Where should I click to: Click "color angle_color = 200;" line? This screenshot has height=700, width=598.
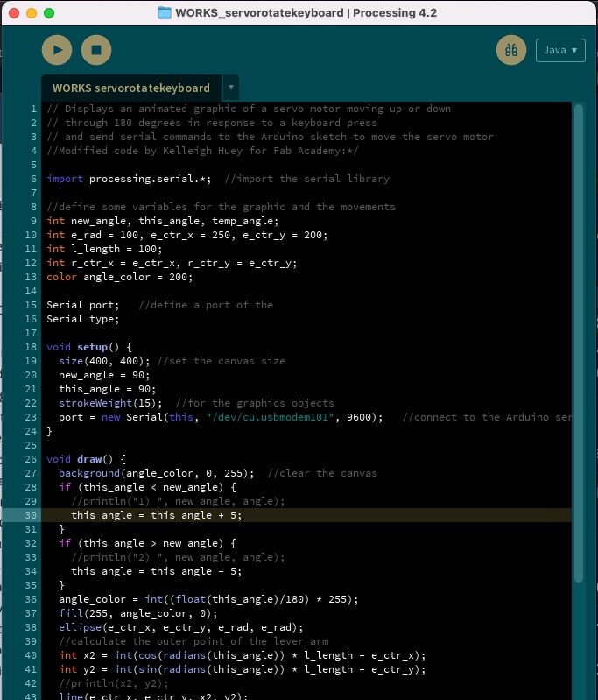coord(120,277)
